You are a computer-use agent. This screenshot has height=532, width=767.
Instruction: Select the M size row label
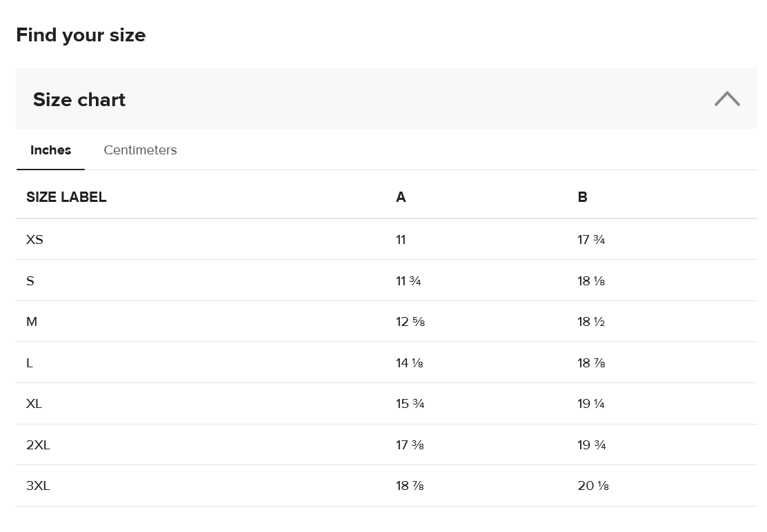pos(32,321)
